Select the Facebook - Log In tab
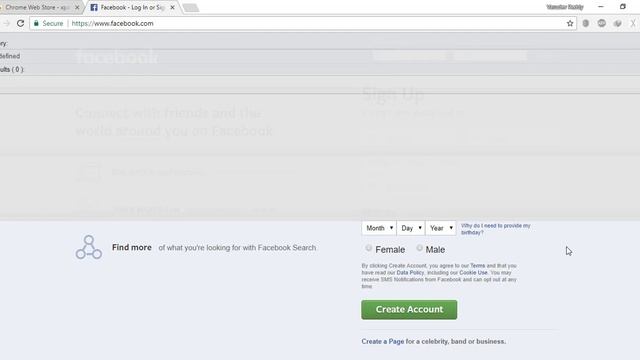 (x=132, y=7)
